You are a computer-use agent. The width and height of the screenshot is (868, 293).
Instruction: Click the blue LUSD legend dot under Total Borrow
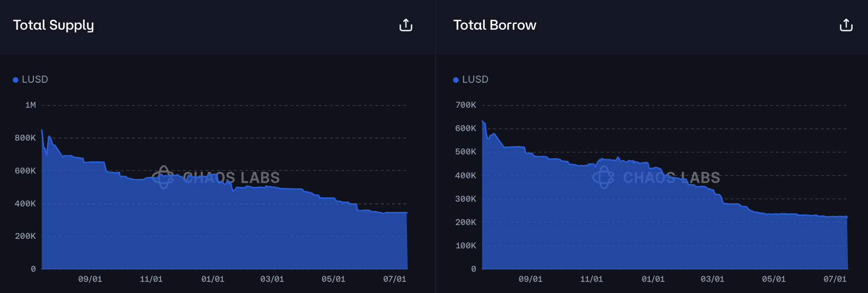tap(456, 80)
